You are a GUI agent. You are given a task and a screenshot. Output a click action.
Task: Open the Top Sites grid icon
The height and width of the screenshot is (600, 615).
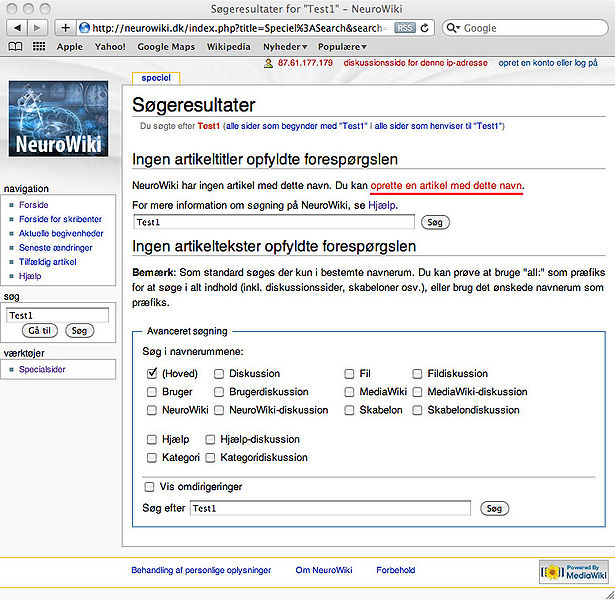(x=39, y=47)
